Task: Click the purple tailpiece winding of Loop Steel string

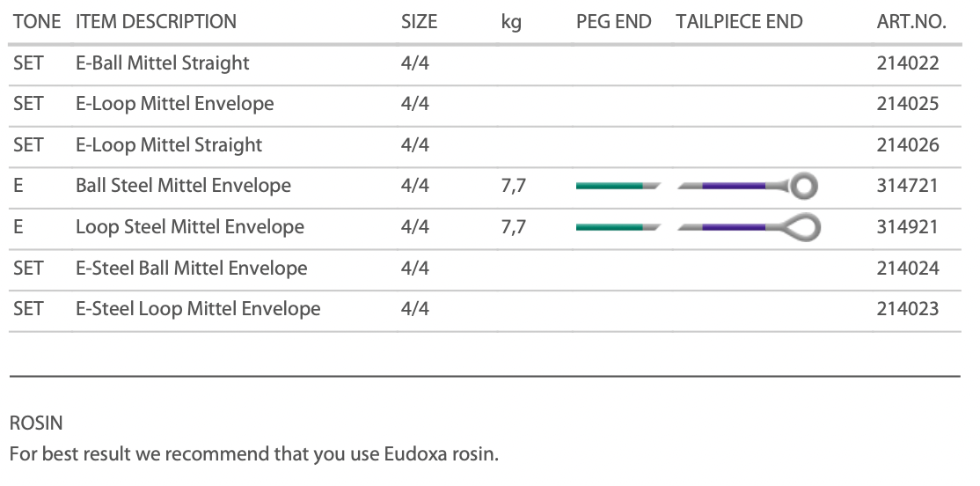Action: [x=734, y=227]
